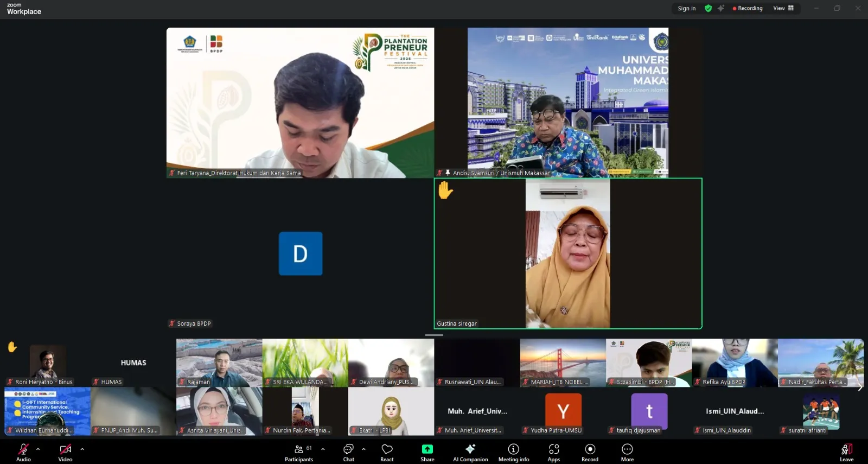The width and height of the screenshot is (868, 464).
Task: Expand audio settings arrow next to Audio
Action: pos(38,449)
